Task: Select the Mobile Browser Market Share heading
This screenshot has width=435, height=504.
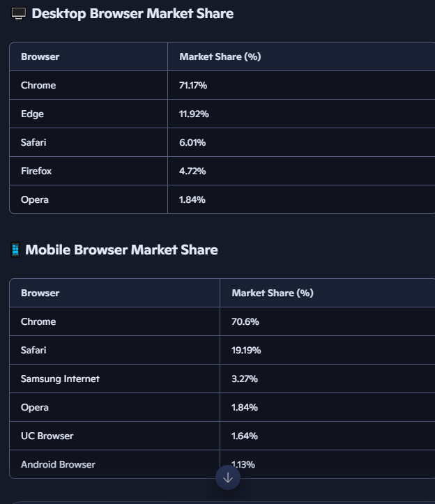Action: tap(121, 250)
